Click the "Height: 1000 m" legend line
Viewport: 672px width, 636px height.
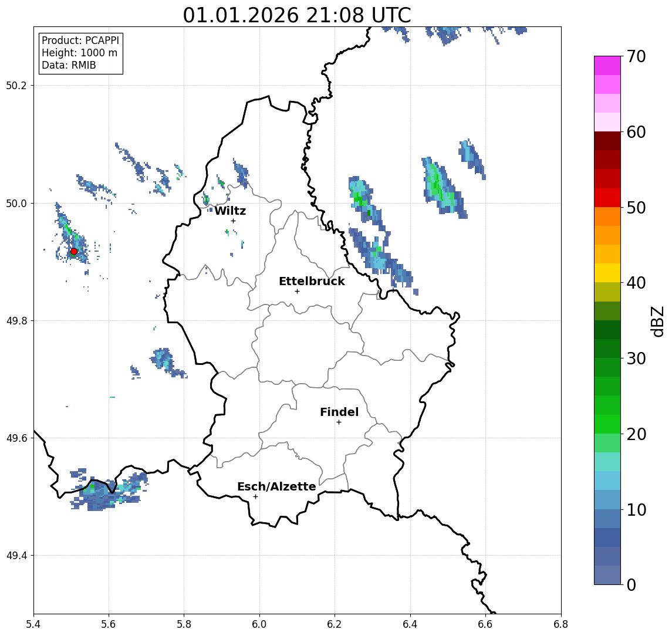[79, 53]
